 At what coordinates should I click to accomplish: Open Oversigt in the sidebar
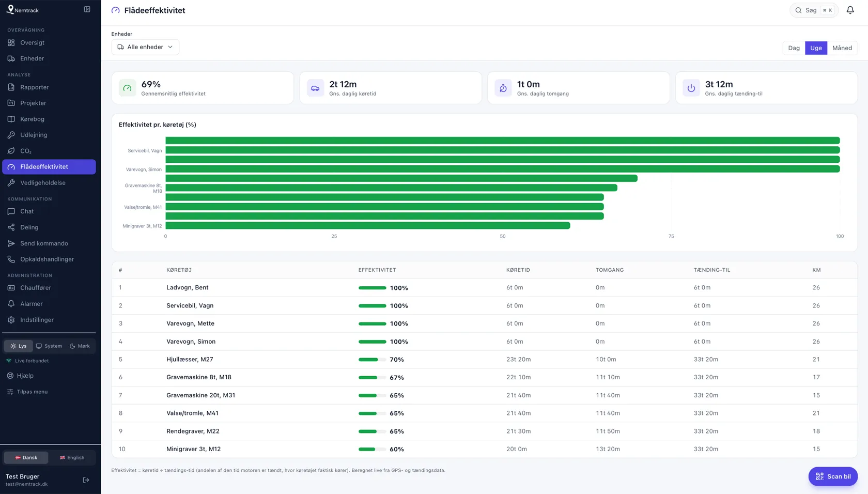49,43
